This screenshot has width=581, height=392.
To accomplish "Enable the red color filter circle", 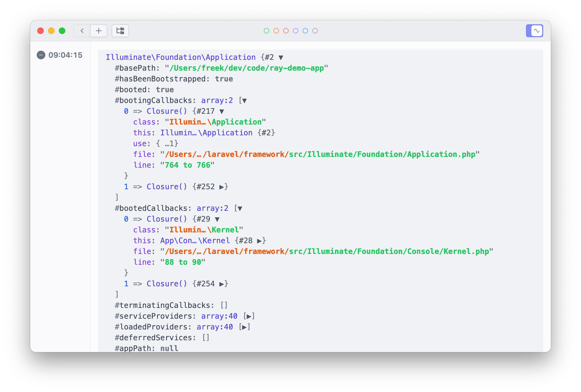I will click(286, 31).
